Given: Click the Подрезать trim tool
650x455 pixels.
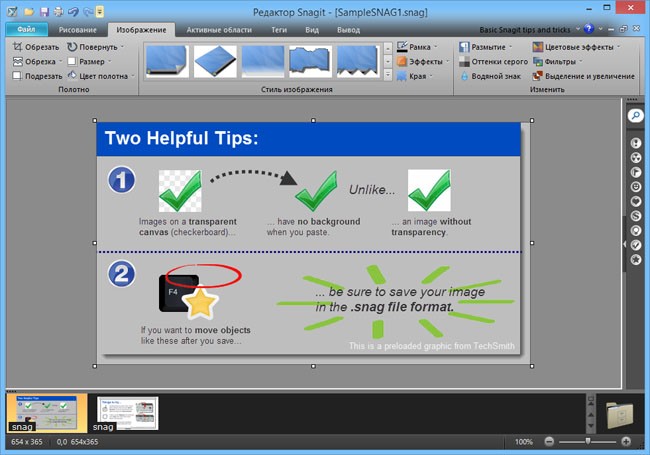Looking at the screenshot, I should coord(37,76).
